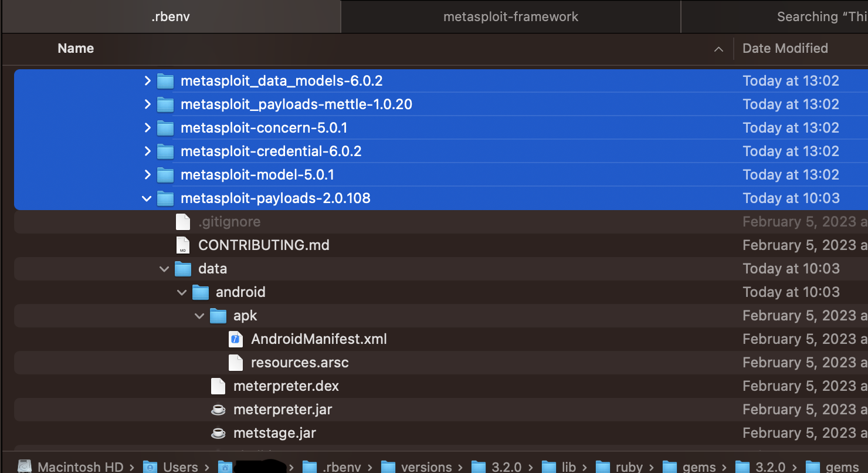
Task: Navigate to Users via path bar
Action: (179, 465)
